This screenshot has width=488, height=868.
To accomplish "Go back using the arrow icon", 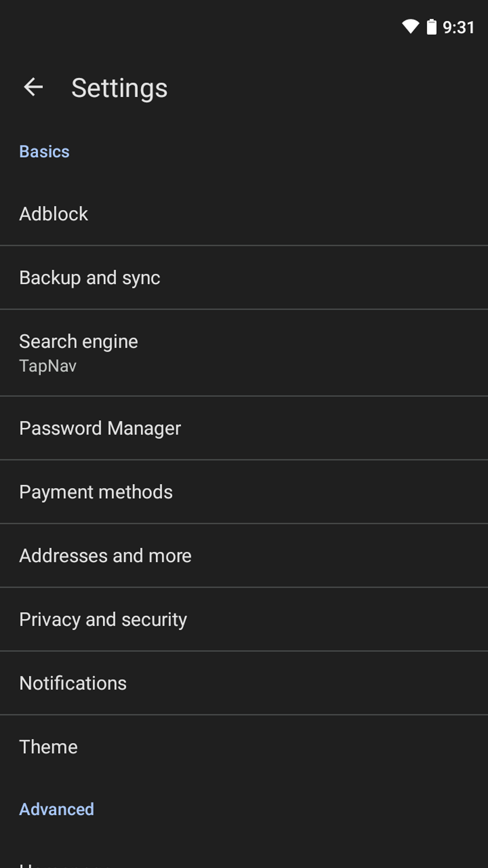I will [x=33, y=87].
